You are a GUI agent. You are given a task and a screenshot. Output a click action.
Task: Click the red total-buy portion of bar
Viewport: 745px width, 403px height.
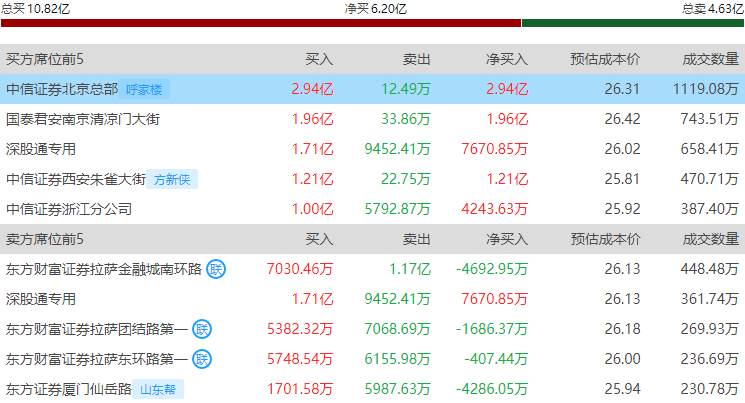pyautogui.click(x=261, y=23)
